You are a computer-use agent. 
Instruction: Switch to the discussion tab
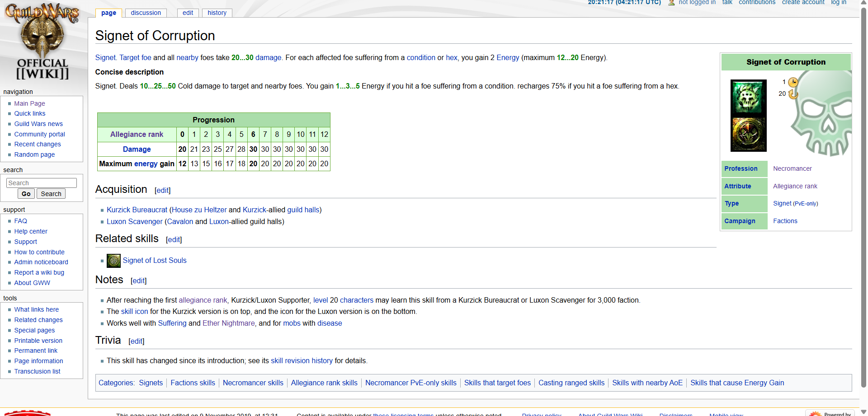(146, 13)
